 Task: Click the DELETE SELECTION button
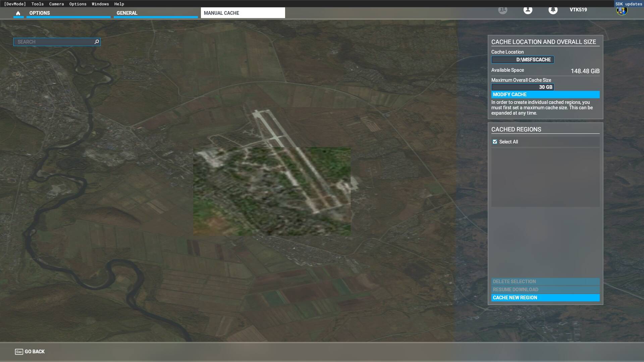pyautogui.click(x=545, y=282)
